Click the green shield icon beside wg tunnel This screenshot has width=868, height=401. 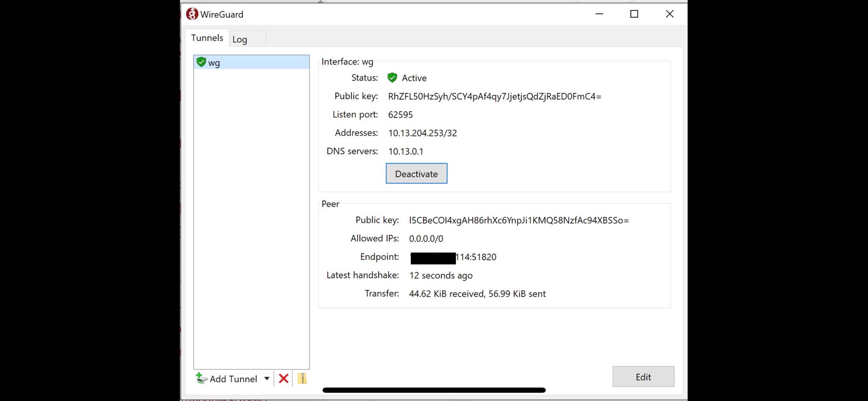pos(201,62)
